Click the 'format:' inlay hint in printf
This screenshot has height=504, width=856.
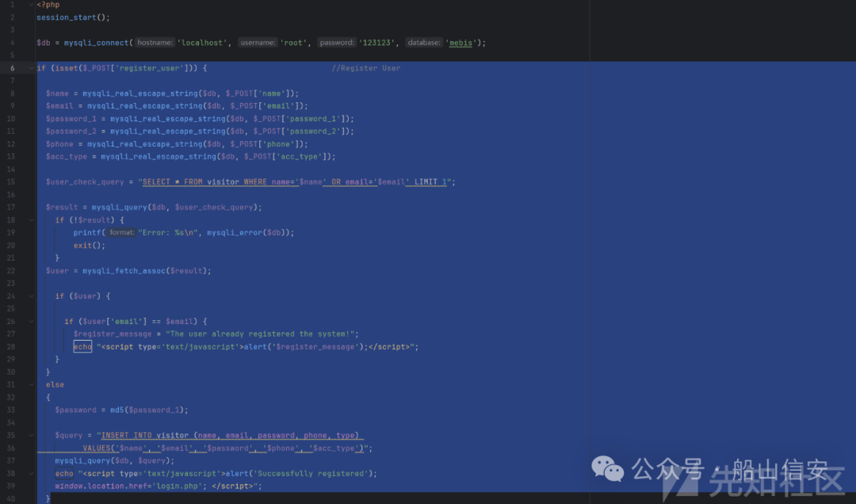pyautogui.click(x=121, y=233)
